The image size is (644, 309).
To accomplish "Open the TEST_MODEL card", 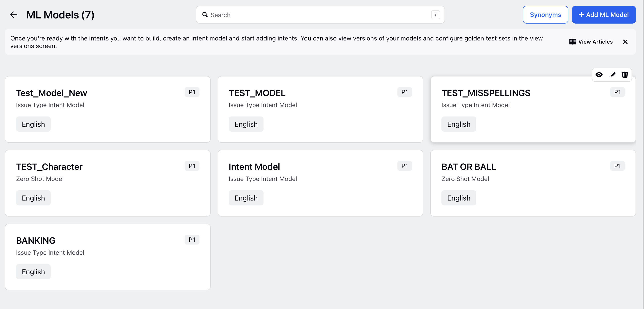I will pos(320,109).
